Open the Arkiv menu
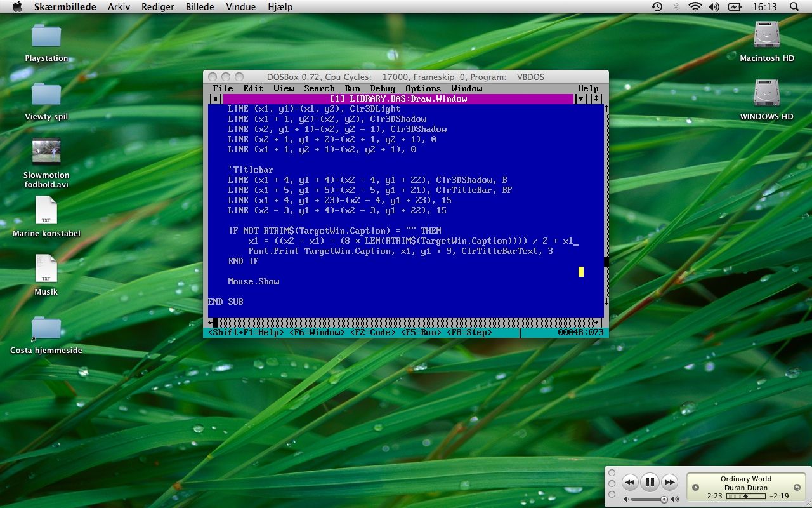This screenshot has width=812, height=508. coord(119,7)
